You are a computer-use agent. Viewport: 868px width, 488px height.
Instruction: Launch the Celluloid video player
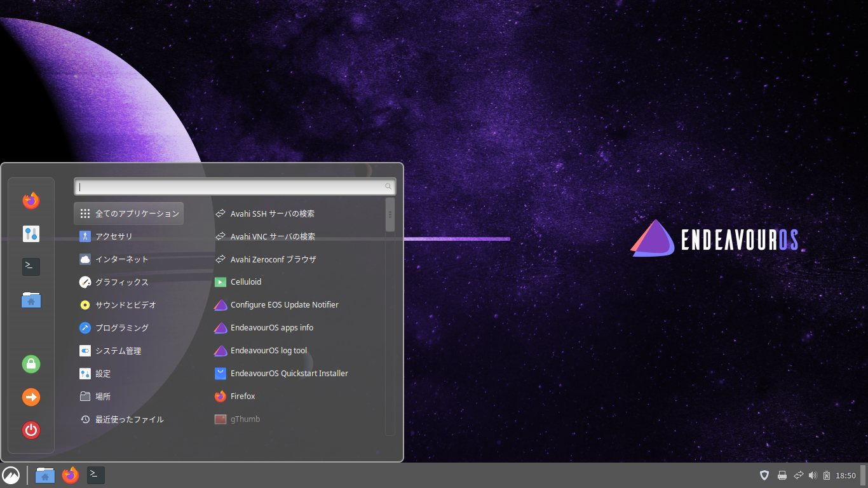tap(297, 282)
